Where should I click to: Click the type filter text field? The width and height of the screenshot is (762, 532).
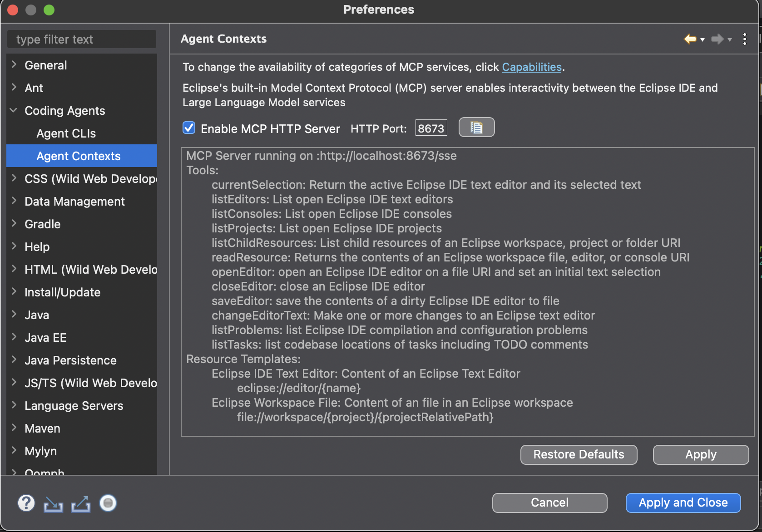tap(82, 39)
